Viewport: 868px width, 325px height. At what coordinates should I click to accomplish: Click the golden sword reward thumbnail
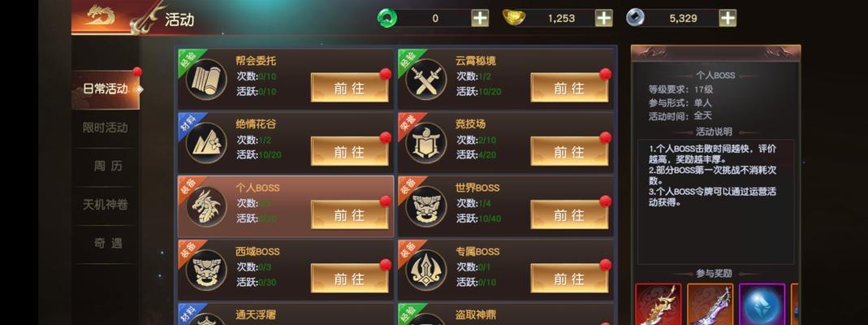coord(658,304)
